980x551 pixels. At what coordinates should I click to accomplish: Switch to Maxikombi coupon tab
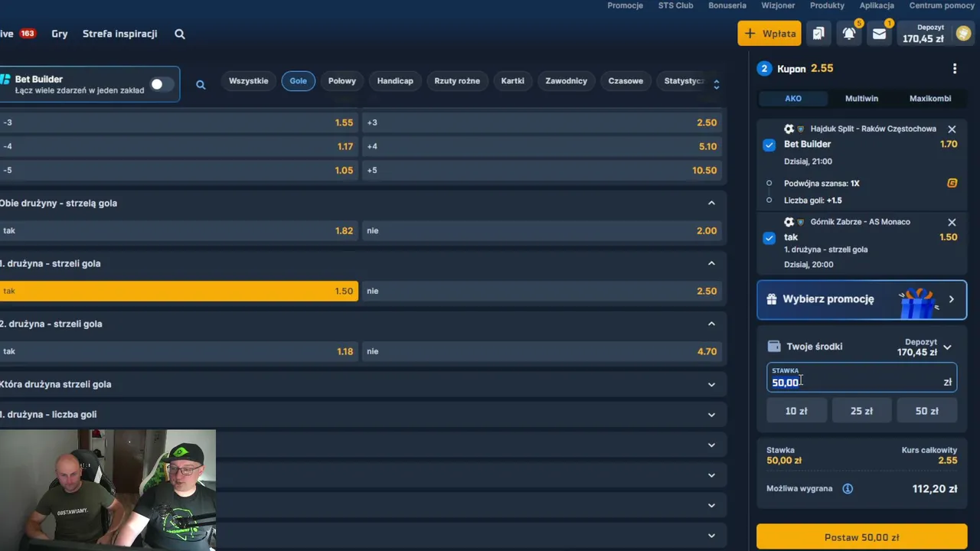(x=930, y=99)
